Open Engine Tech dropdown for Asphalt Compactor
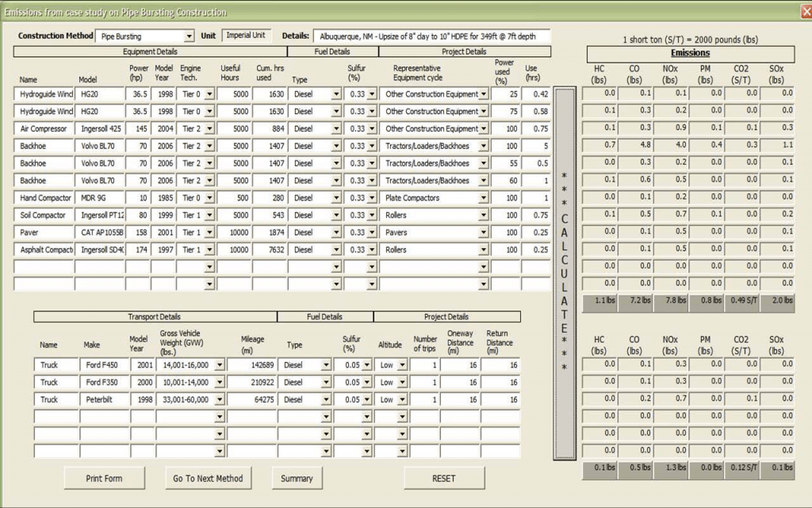 [x=209, y=250]
